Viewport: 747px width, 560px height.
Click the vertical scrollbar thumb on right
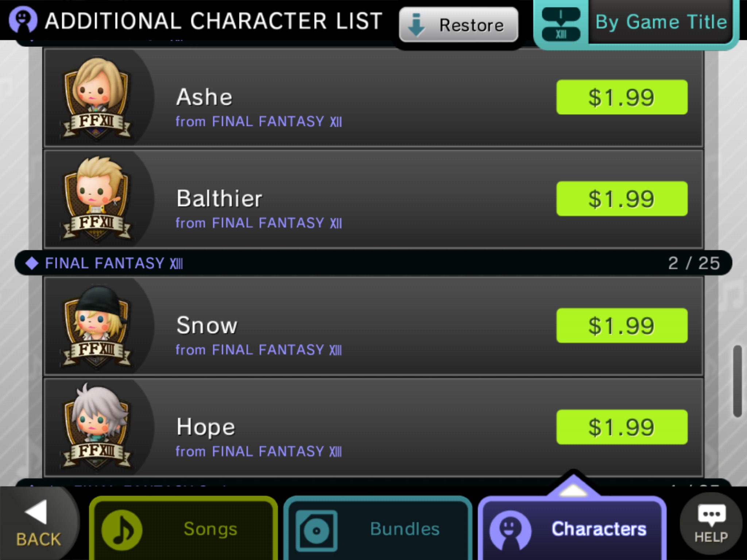[737, 381]
